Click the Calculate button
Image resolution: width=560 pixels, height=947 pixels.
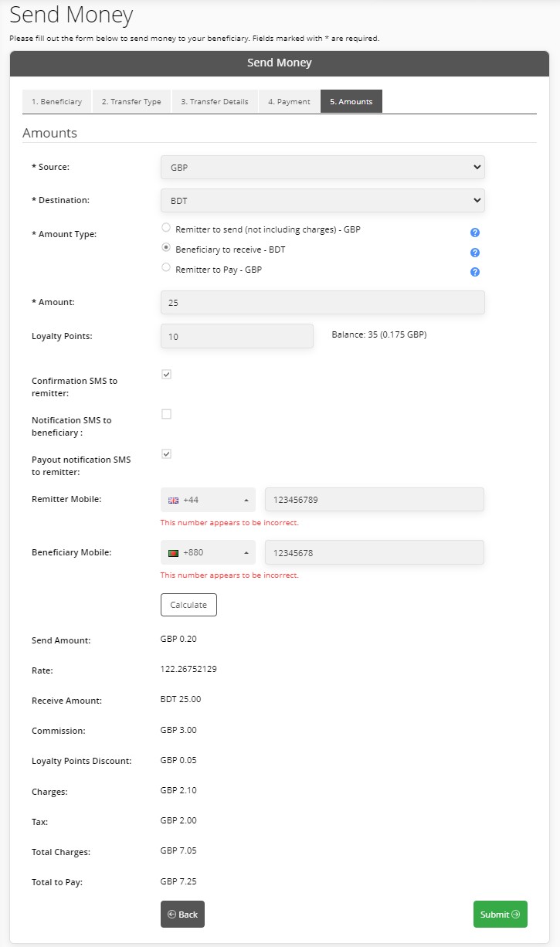point(188,605)
